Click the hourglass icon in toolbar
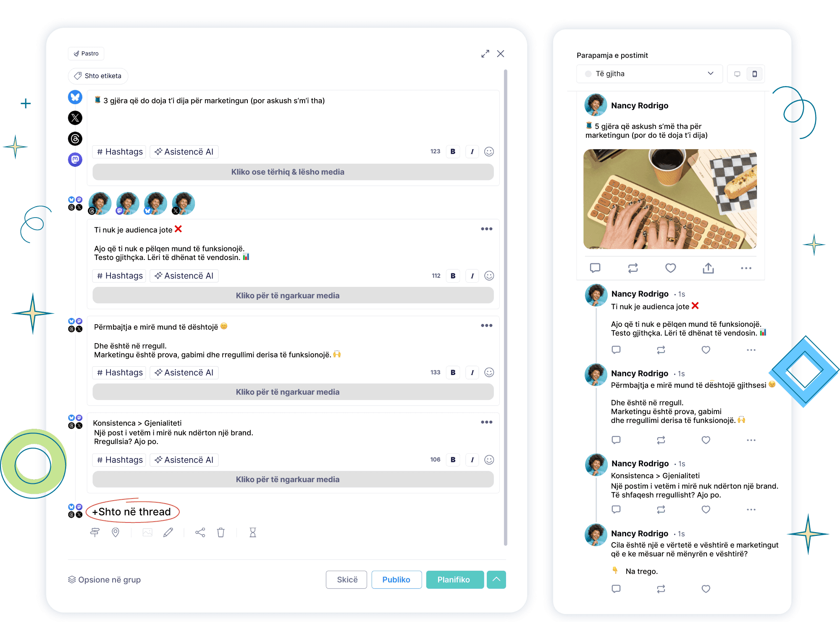This screenshot has width=840, height=622. click(x=253, y=533)
